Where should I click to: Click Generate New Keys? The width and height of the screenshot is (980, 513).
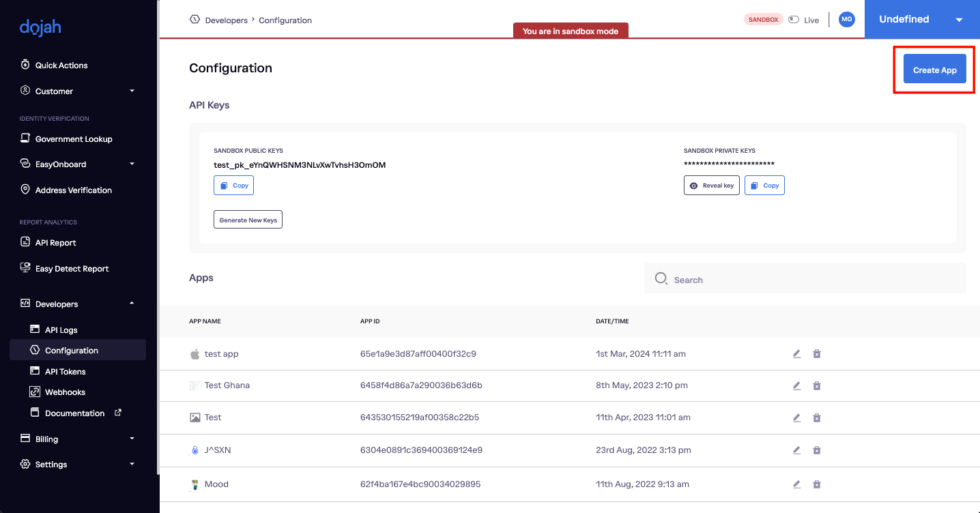point(248,220)
